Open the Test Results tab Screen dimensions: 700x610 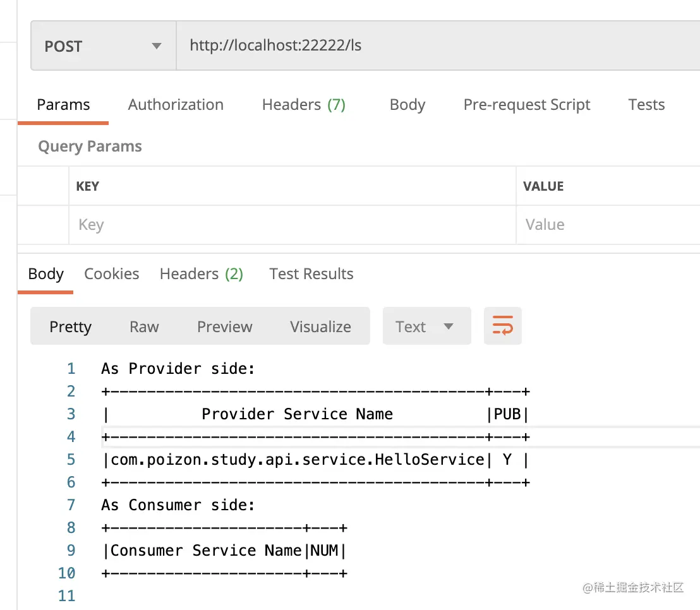311,274
